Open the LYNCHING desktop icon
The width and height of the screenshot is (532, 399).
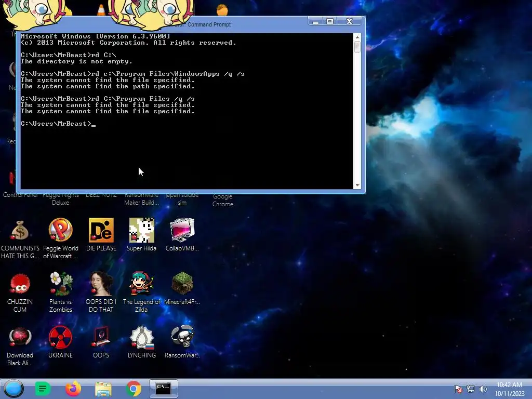tap(141, 342)
